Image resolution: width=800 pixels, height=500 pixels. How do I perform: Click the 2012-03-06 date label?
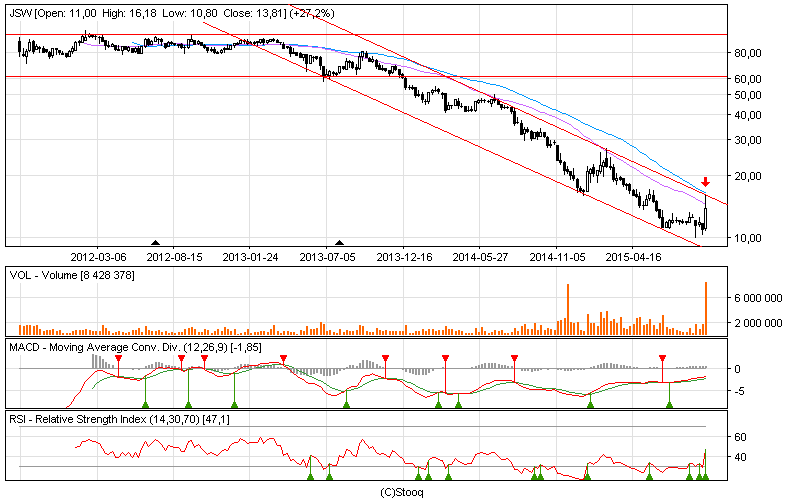click(98, 257)
